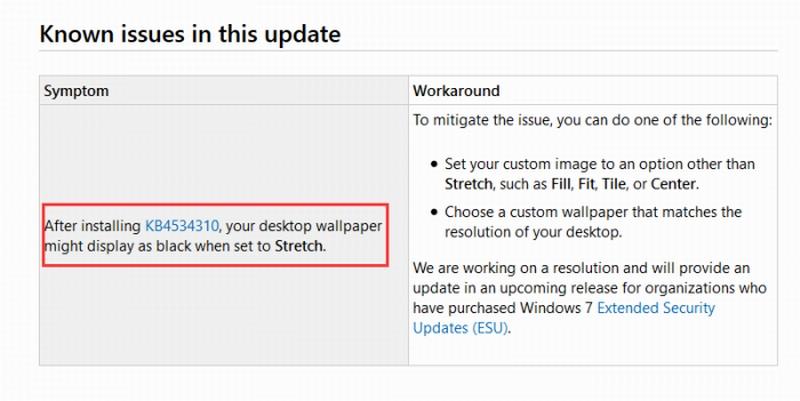800x401 pixels.
Task: Follow the Extended Security Updates (ESU) link
Action: tap(564, 317)
